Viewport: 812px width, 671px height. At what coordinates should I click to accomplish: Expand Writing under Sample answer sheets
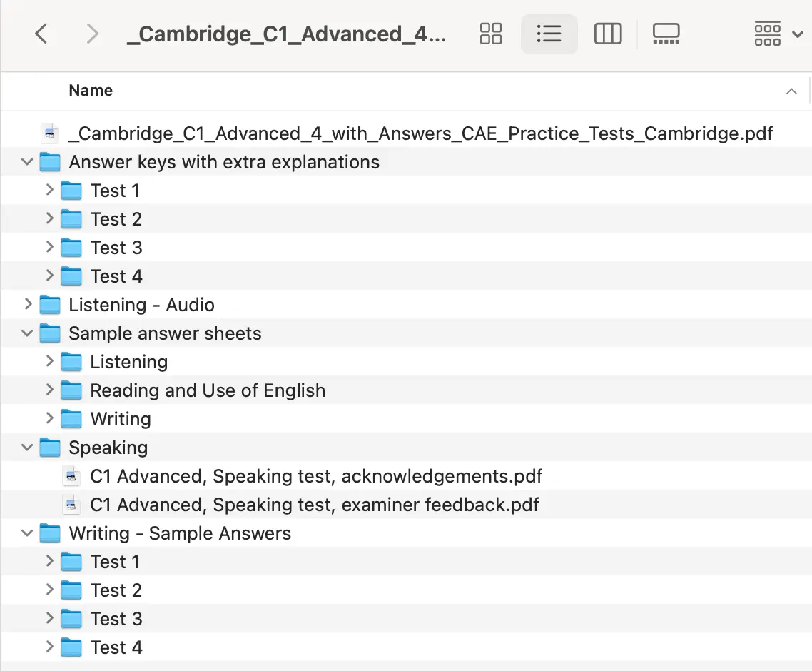tap(49, 418)
